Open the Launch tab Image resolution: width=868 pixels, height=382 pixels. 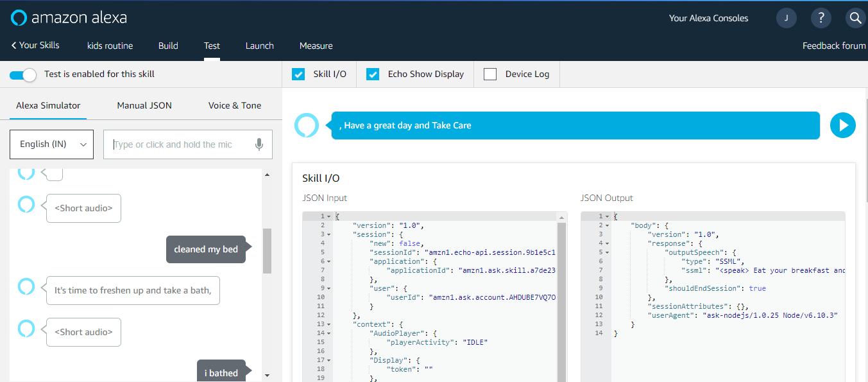260,46
